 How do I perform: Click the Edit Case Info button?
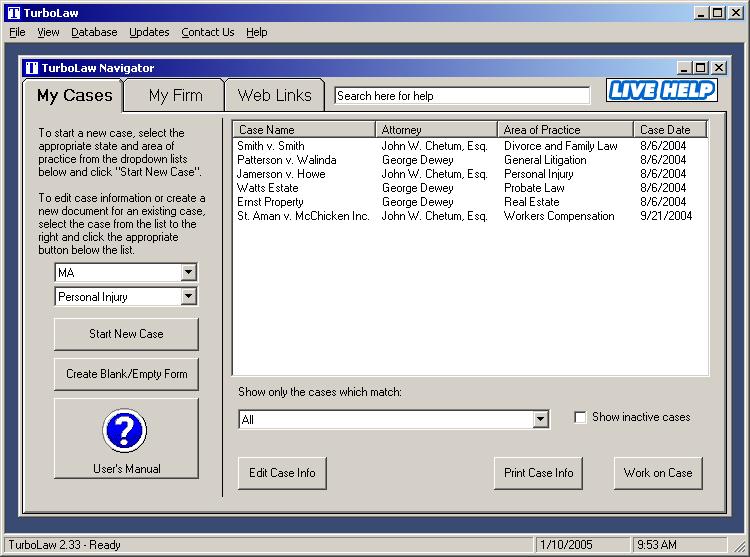[x=282, y=473]
